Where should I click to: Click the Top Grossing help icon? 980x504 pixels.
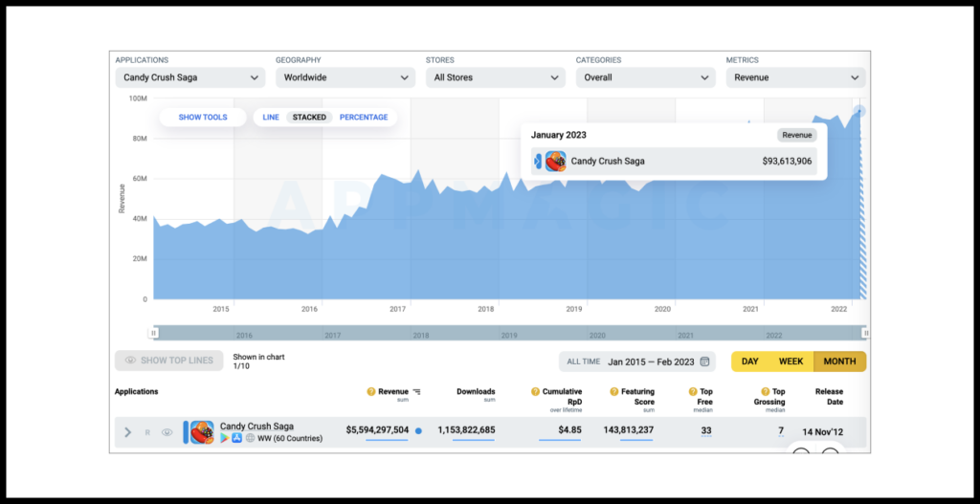tap(765, 391)
